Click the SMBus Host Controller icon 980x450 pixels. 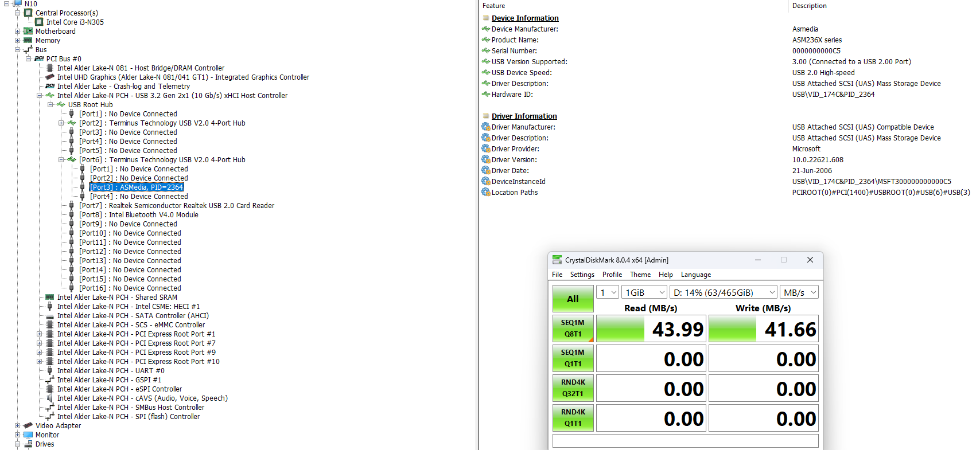(x=50, y=407)
